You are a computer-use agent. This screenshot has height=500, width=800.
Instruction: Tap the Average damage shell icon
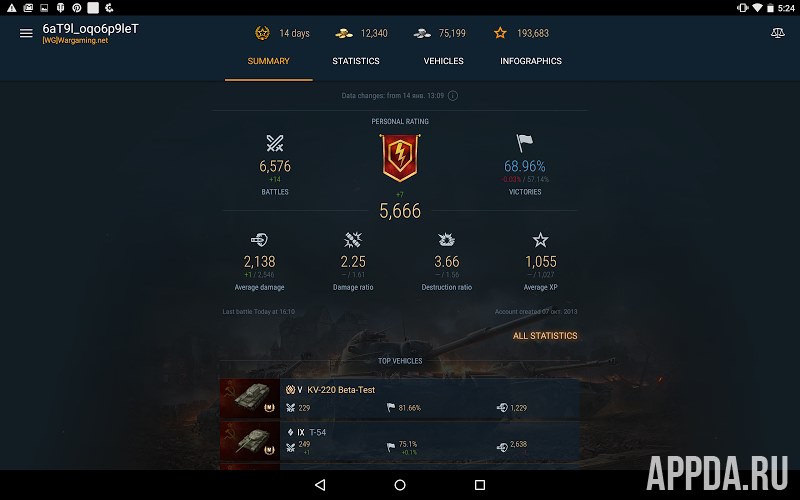[x=259, y=239]
